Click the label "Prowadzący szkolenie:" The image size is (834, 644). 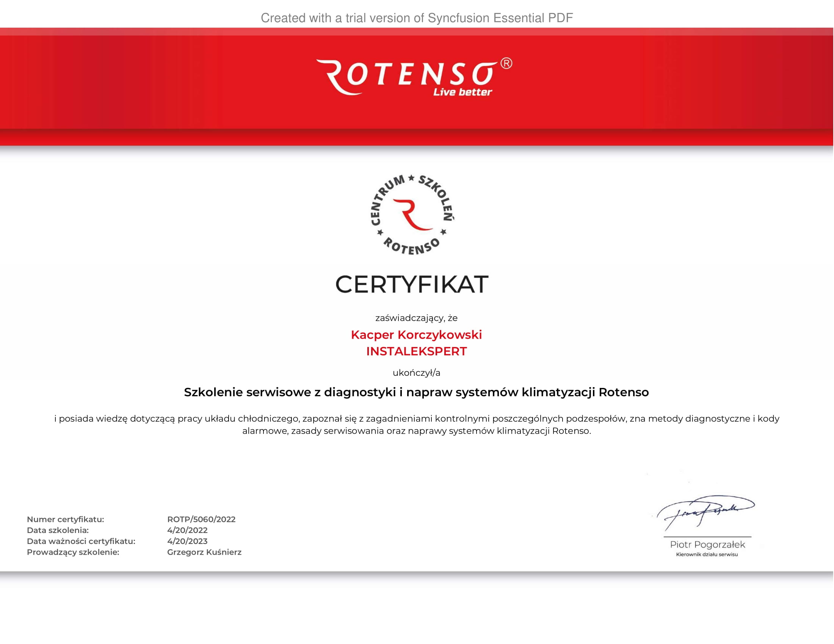point(73,552)
